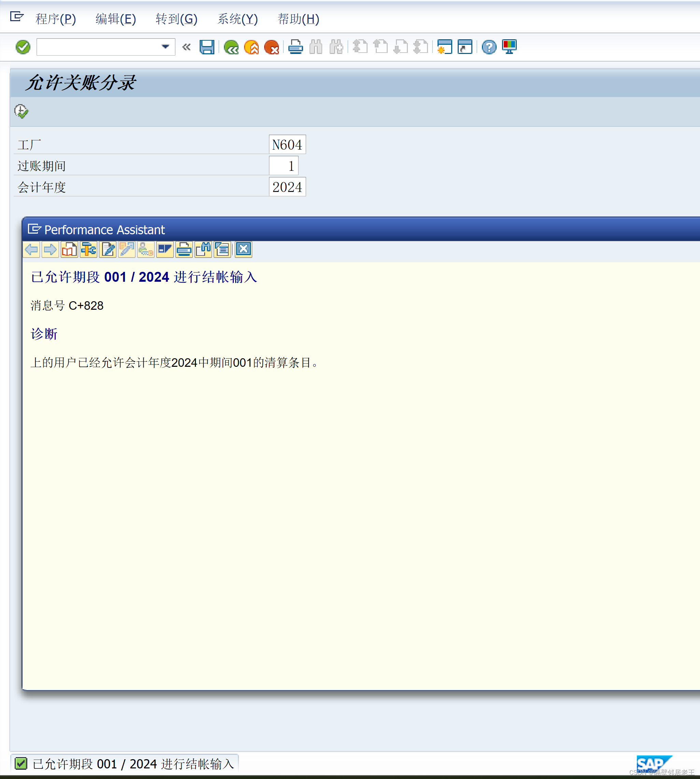
Task: Click the Save toolbar icon
Action: coord(208,47)
